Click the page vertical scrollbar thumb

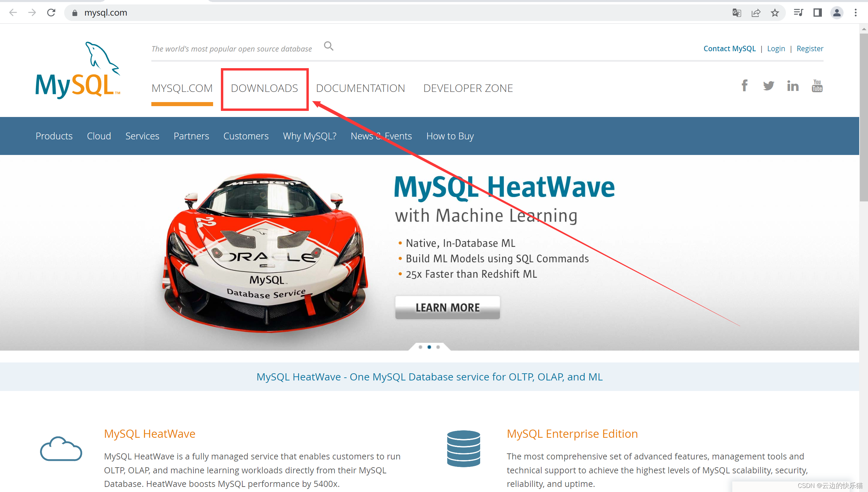pos(864,117)
